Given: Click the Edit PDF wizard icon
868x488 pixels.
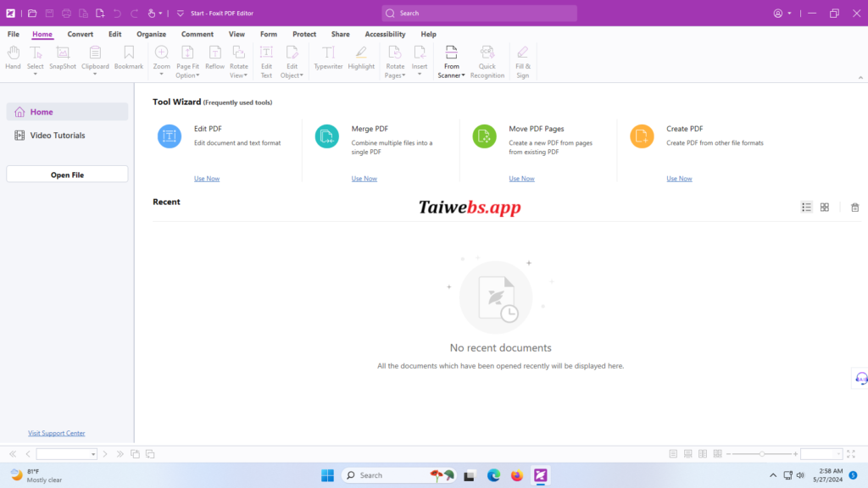Looking at the screenshot, I should coord(170,136).
